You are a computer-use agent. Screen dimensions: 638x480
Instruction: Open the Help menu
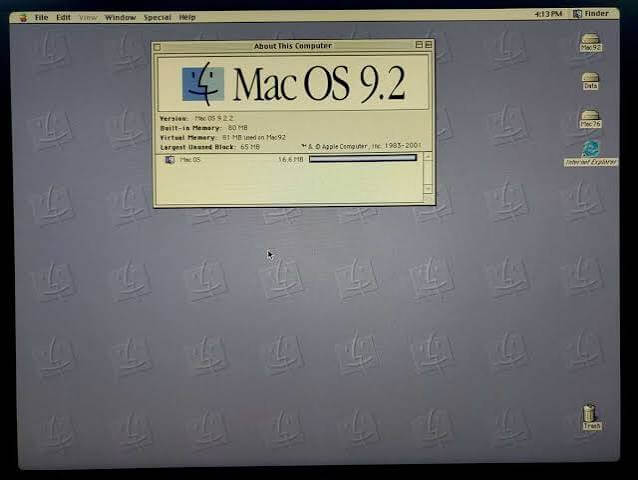pyautogui.click(x=187, y=17)
